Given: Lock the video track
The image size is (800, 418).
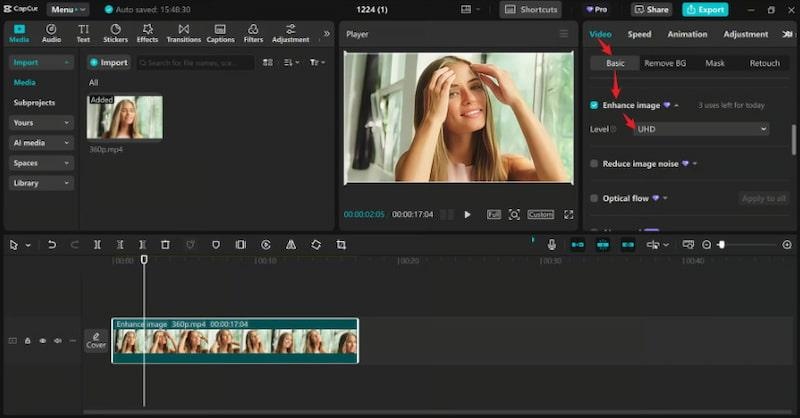Looking at the screenshot, I should 28,340.
